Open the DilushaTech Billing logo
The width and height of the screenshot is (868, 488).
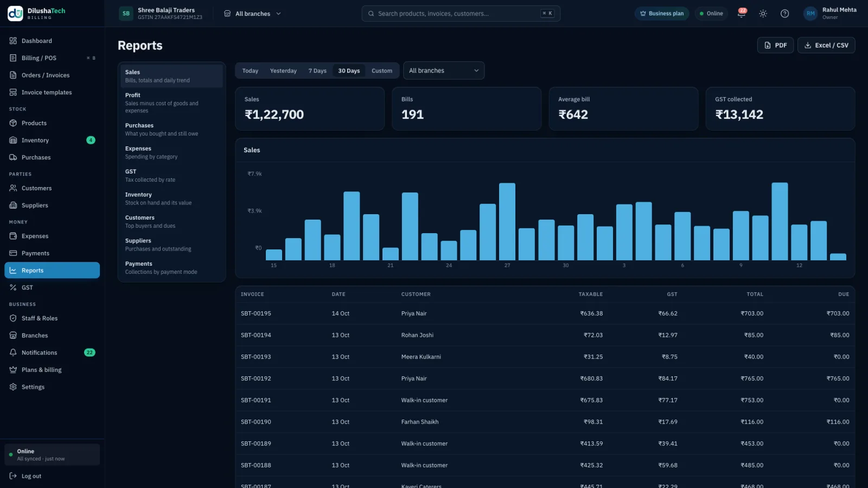[x=37, y=14]
